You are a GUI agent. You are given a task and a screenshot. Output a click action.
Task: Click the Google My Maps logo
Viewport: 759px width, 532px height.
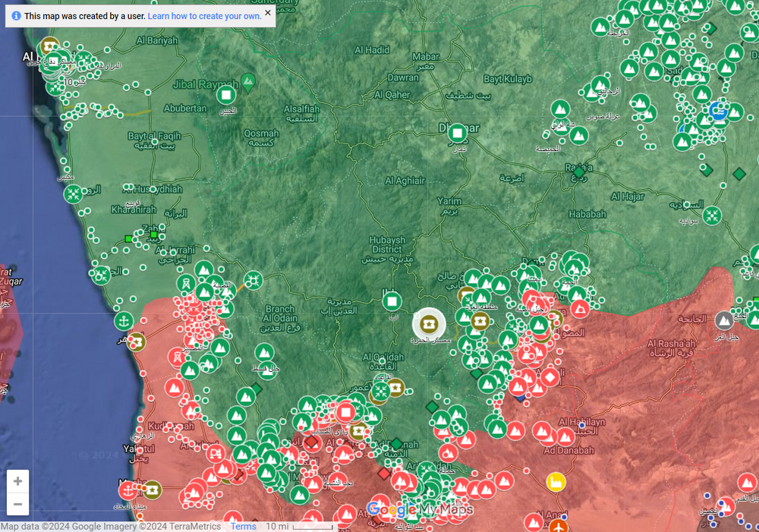pyautogui.click(x=420, y=508)
